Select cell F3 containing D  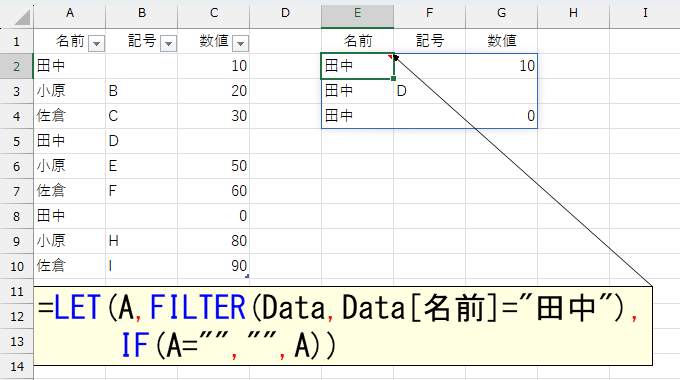(429, 91)
